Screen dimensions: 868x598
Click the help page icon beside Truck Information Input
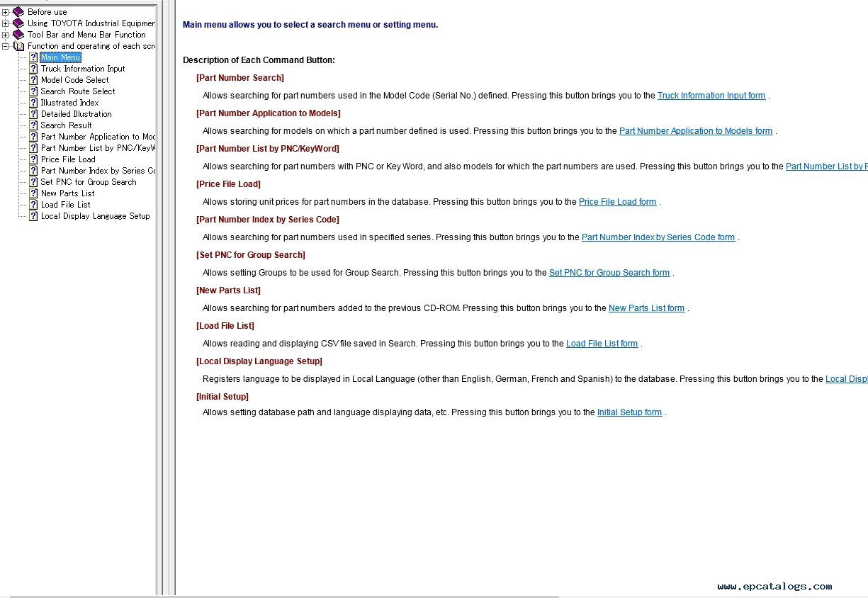tap(33, 69)
